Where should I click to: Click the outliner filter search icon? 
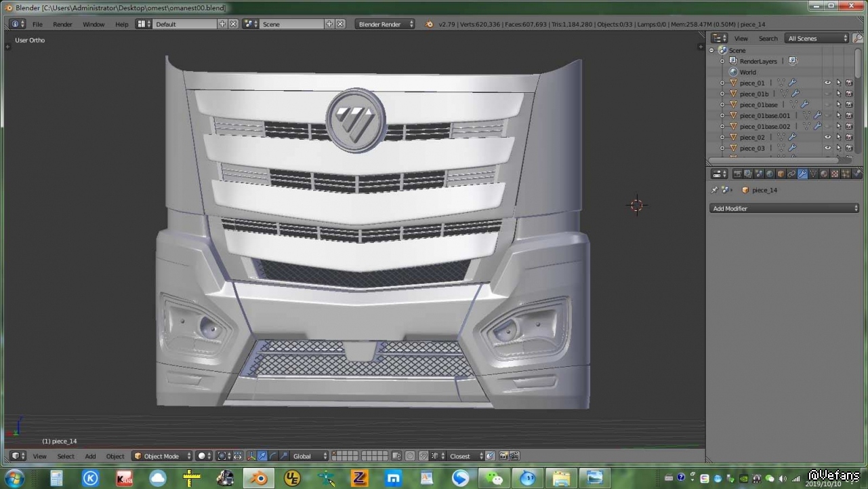pos(858,39)
